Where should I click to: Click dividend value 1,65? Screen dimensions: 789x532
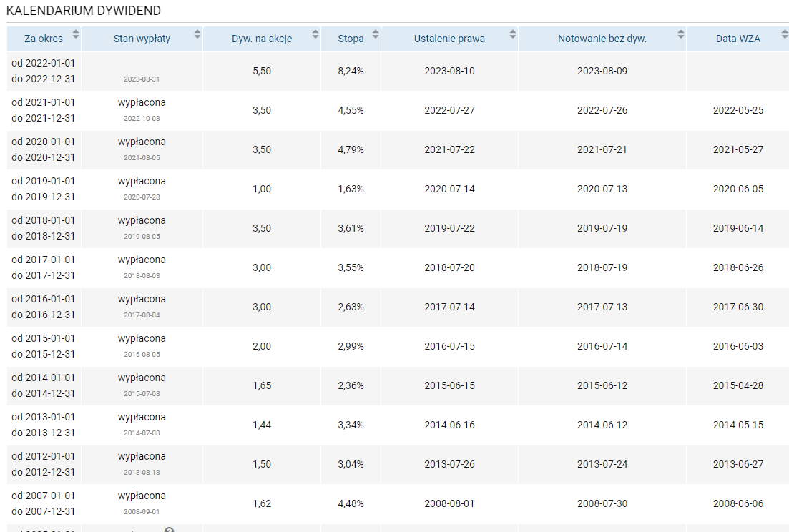262,385
